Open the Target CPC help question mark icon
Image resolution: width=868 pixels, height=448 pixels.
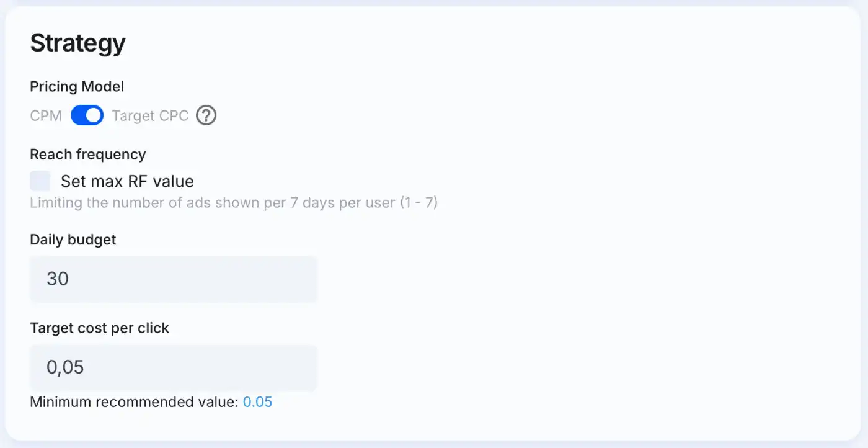(x=206, y=115)
